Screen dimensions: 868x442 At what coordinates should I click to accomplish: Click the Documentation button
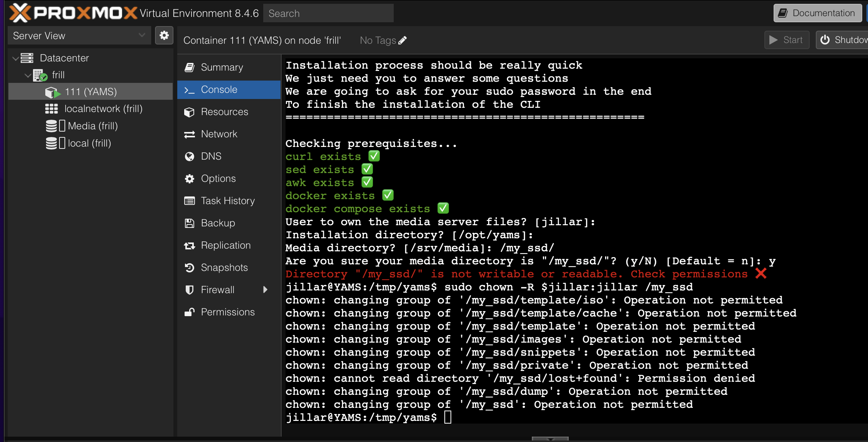817,13
